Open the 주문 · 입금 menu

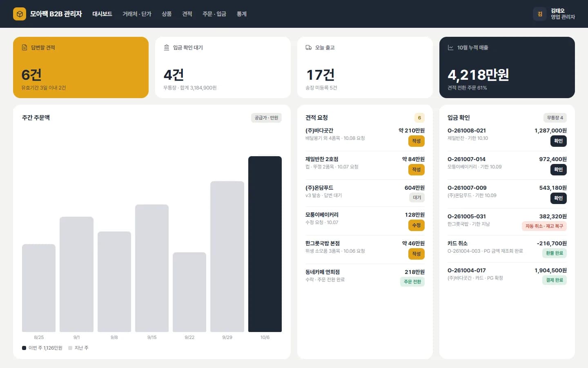214,14
